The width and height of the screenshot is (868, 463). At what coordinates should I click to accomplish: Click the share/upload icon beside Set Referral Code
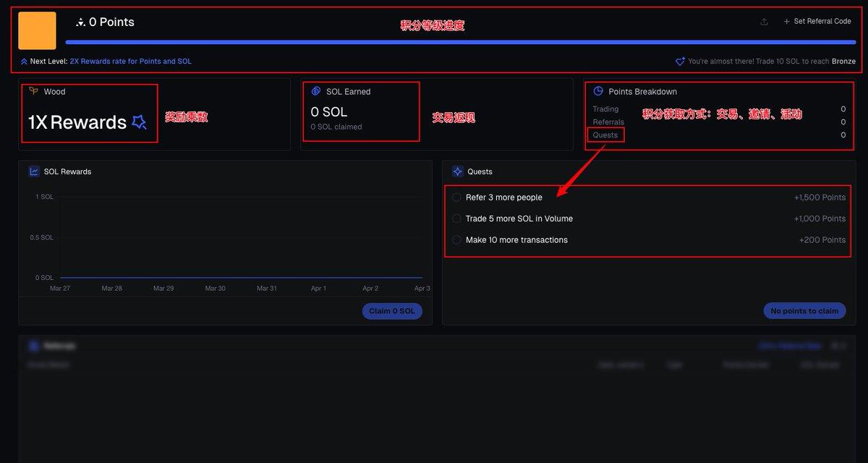764,22
